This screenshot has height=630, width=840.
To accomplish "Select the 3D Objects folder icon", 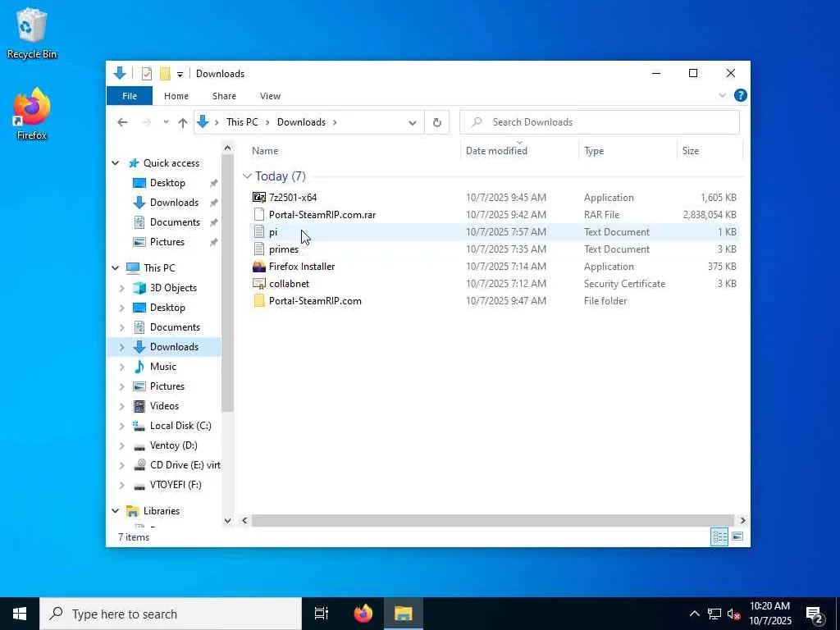I will tap(139, 288).
